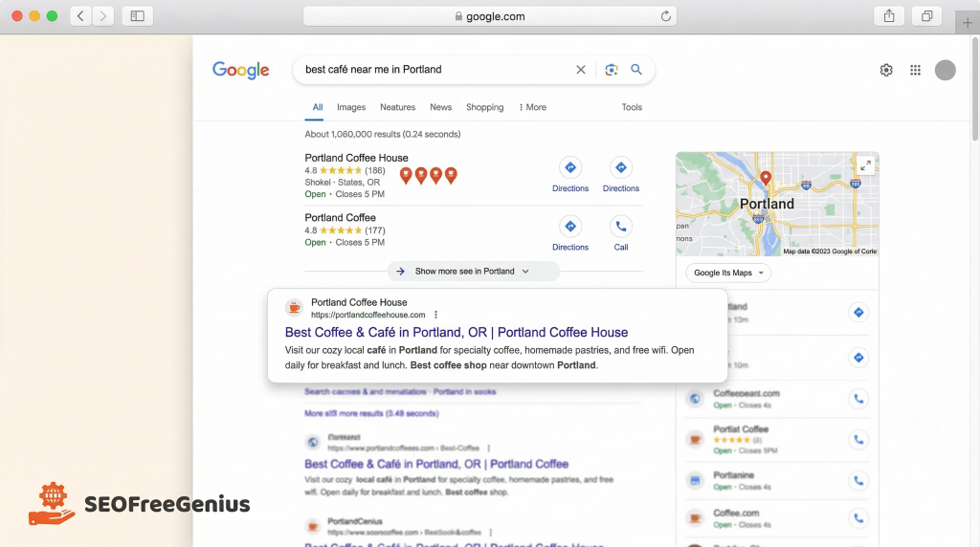The width and height of the screenshot is (980, 547).
Task: Switch to the Neatures tab
Action: [397, 107]
